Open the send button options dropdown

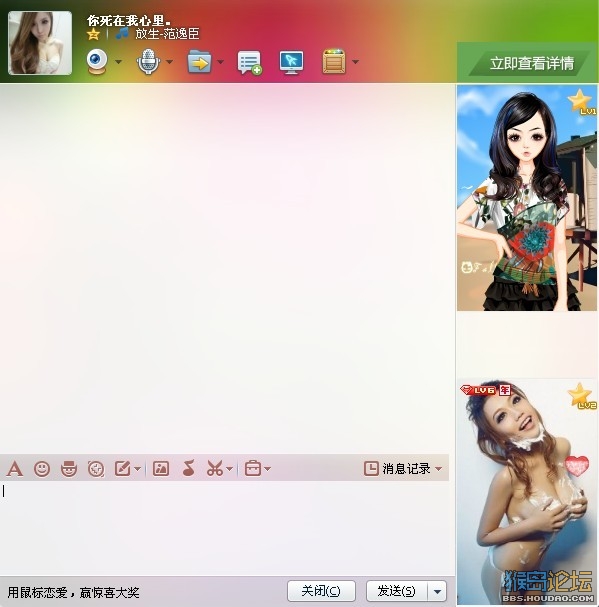438,591
